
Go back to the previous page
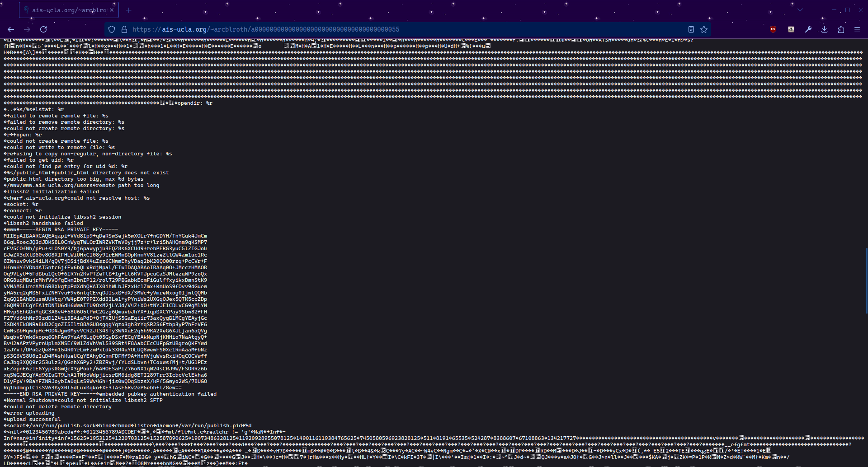point(11,29)
